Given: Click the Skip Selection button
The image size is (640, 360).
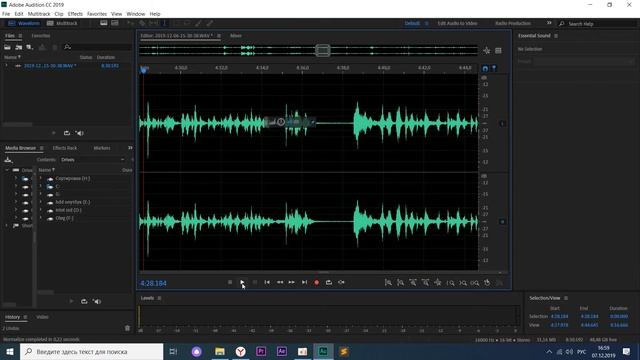Looking at the screenshot, I should tap(341, 282).
